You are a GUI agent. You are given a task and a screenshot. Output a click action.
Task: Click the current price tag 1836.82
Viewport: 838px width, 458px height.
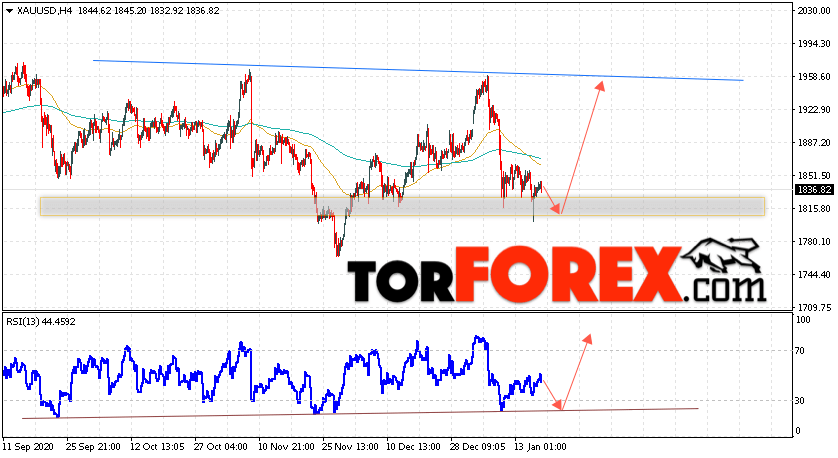pyautogui.click(x=814, y=190)
